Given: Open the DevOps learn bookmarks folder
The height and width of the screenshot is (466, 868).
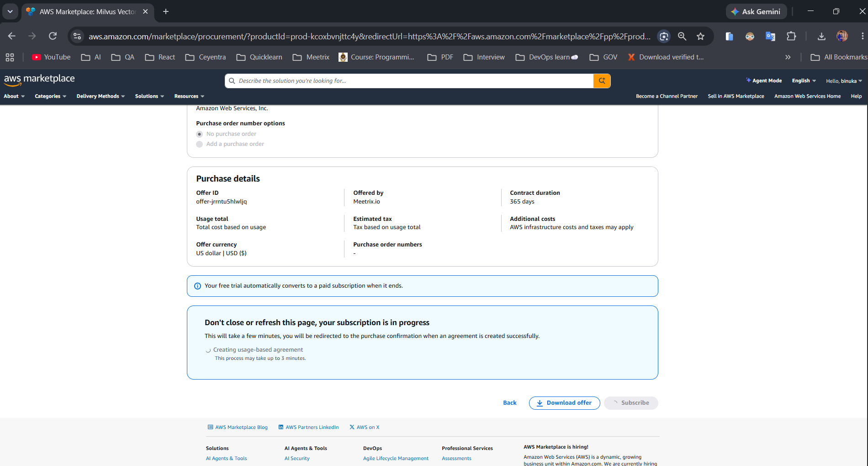Looking at the screenshot, I should tap(547, 57).
